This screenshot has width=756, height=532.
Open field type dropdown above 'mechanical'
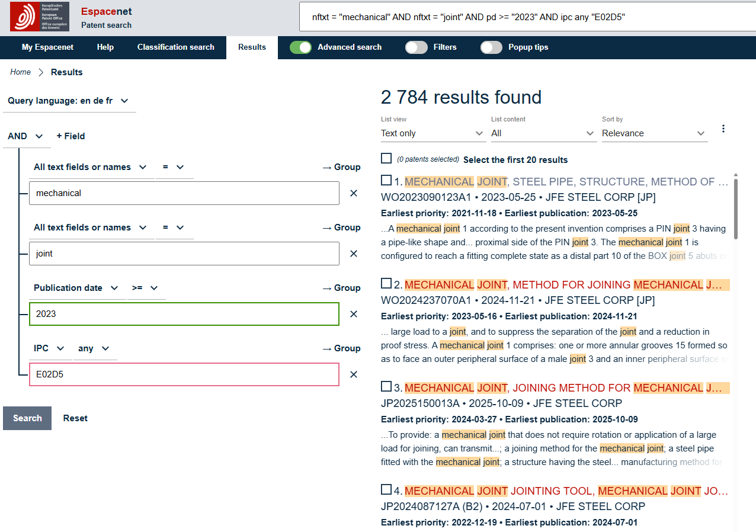tap(91, 167)
